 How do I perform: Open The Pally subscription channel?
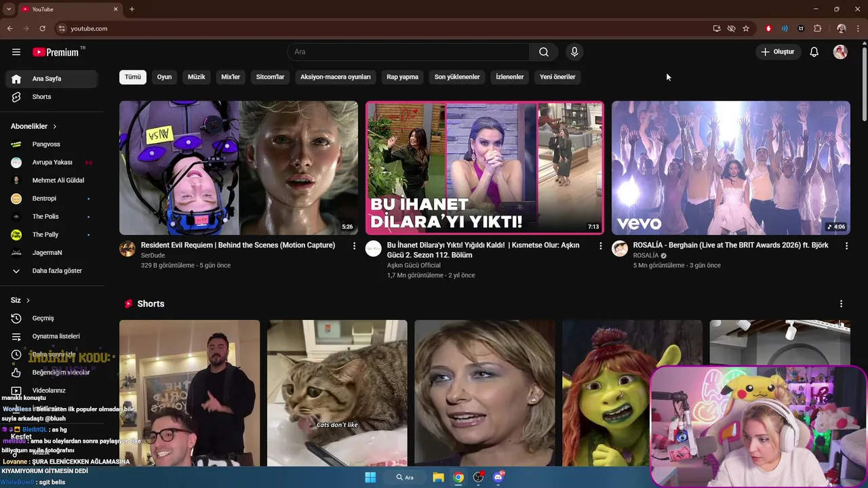(x=52, y=235)
